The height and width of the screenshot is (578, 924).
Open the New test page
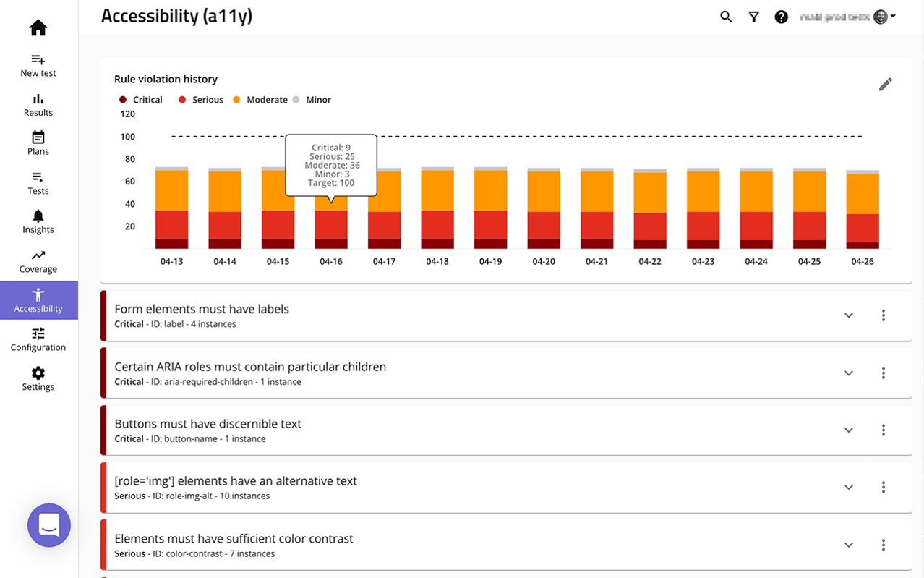38,66
